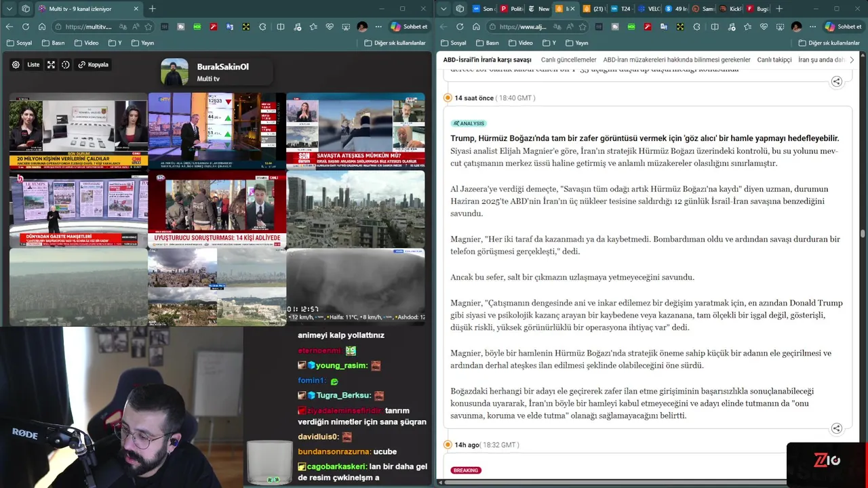Expand tab search chevron in right window
Screen dimensions: 868x488
click(443, 9)
